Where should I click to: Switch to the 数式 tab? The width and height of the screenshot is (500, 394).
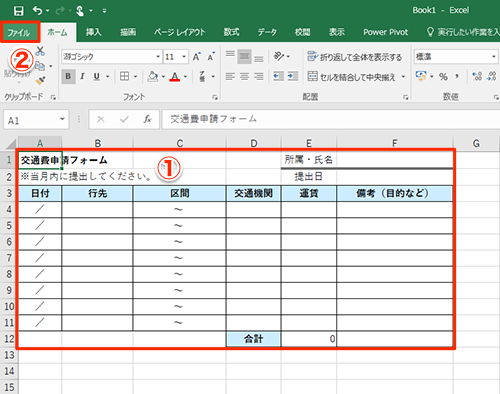click(x=232, y=32)
